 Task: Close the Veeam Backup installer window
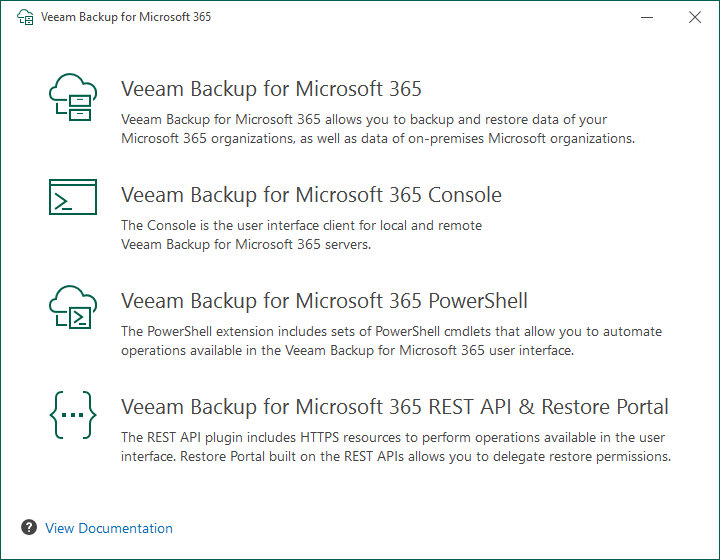coord(695,17)
